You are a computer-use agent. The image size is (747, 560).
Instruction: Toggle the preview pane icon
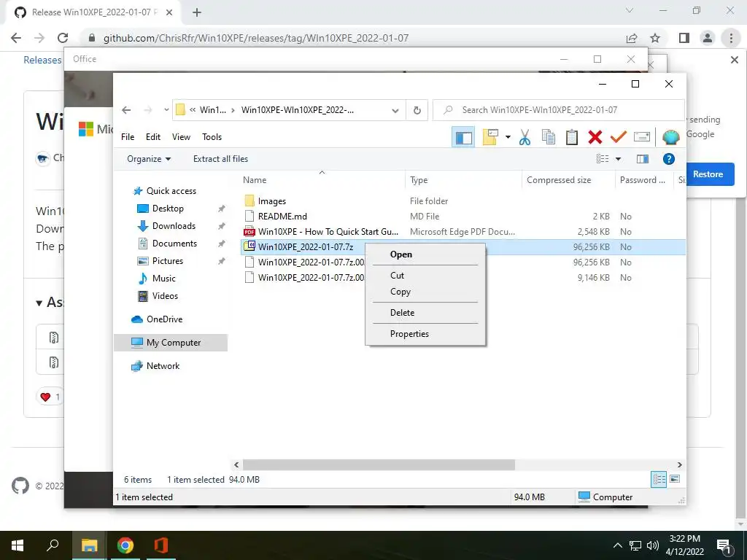643,159
